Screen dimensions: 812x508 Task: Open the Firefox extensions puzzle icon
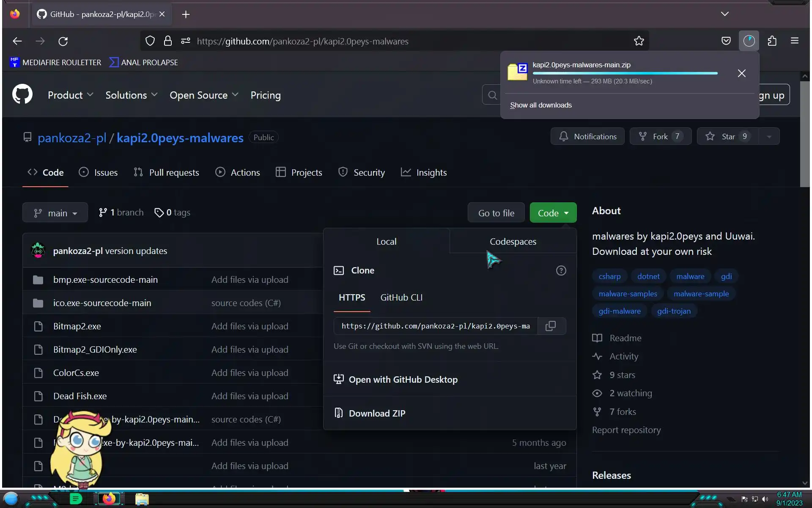(x=772, y=41)
